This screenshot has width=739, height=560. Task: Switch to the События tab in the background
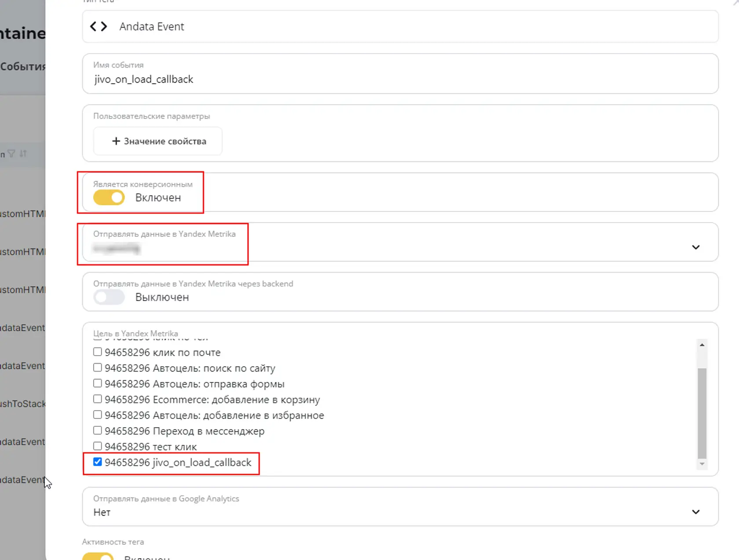[23, 66]
